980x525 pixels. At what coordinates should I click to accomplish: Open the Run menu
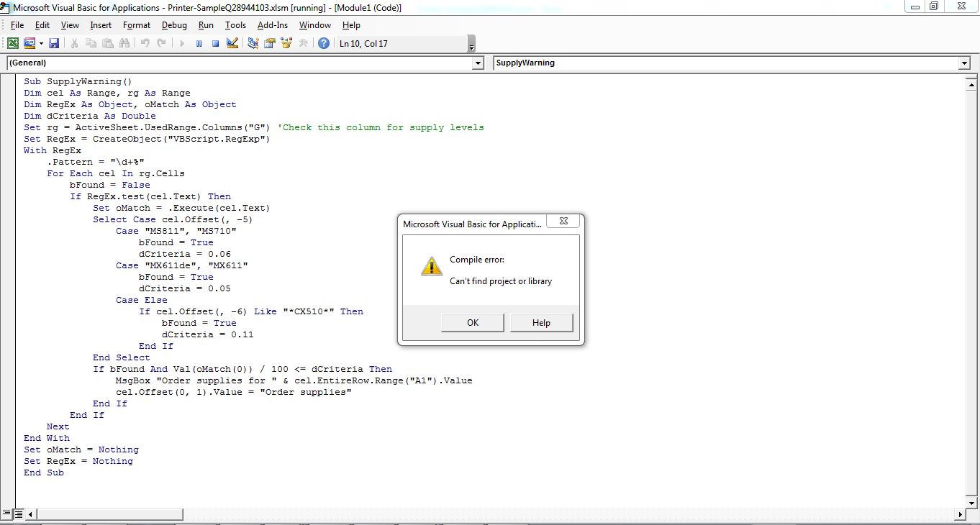point(206,25)
